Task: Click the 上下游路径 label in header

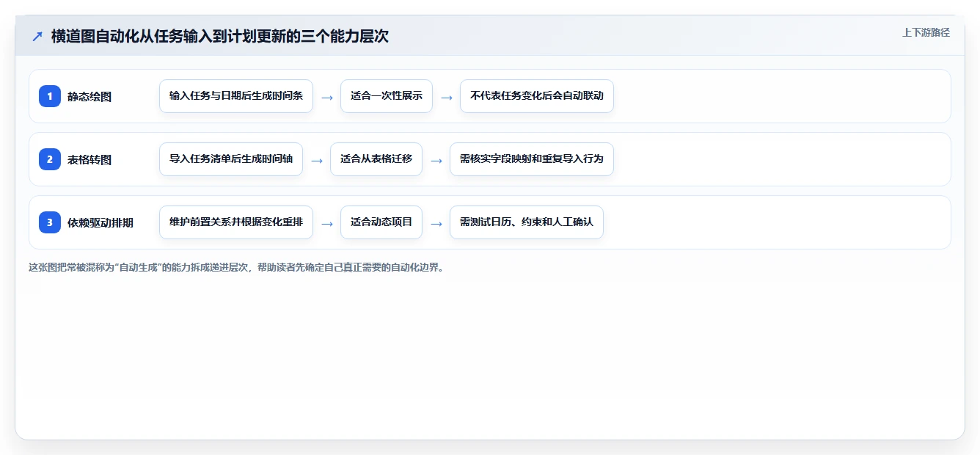Action: [926, 32]
